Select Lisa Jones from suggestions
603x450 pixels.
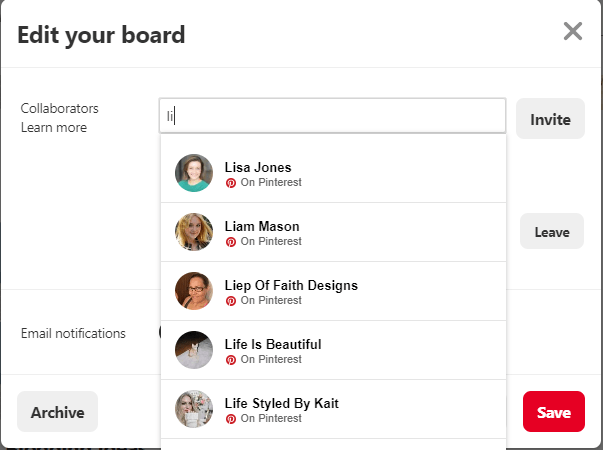258,167
